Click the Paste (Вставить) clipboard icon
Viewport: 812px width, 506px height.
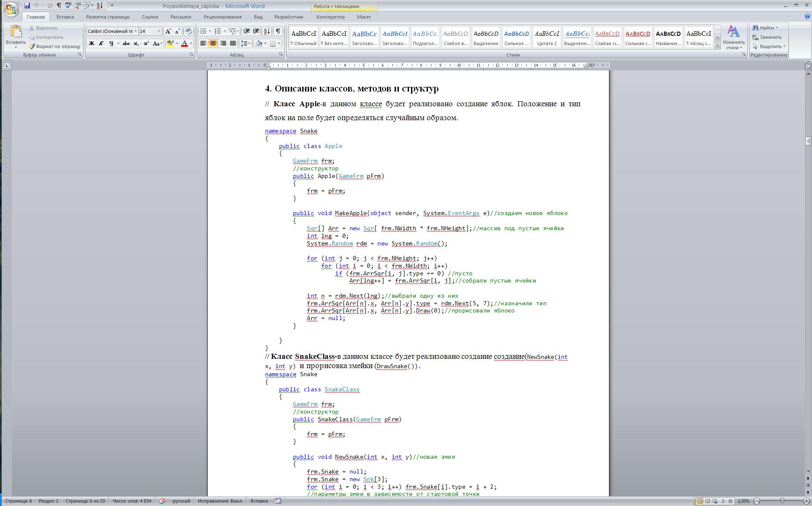coord(16,32)
